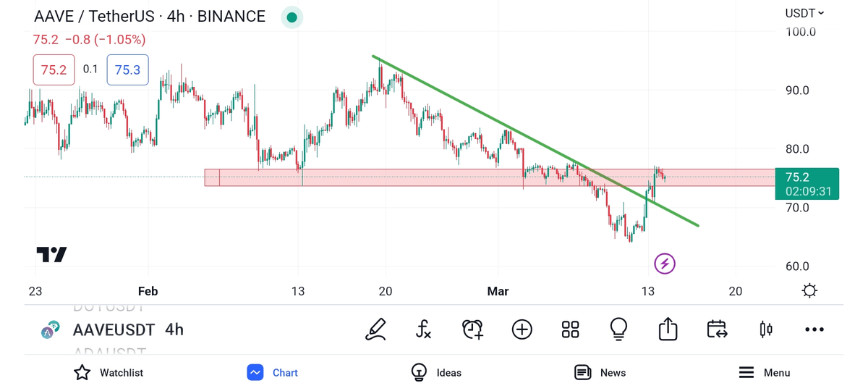Add an alert with the alarm clock icon
868x391 pixels.
472,329
